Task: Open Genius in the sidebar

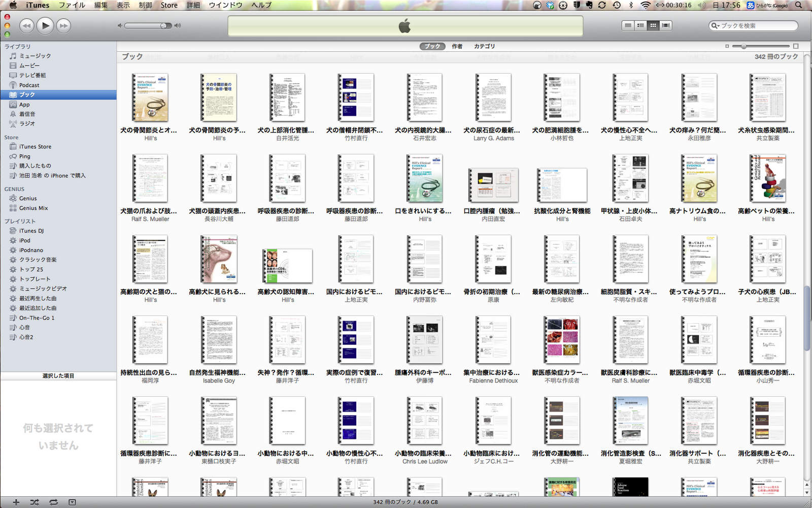Action: [x=28, y=199]
